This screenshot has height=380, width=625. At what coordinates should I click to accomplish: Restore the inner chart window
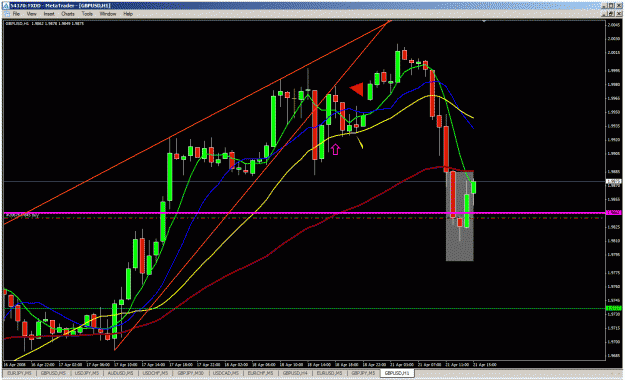coord(611,14)
